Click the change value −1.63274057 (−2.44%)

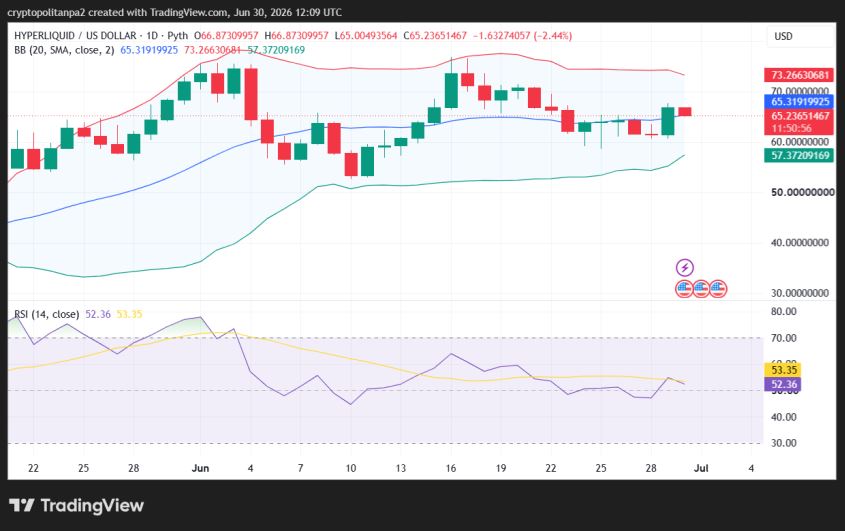(x=522, y=36)
